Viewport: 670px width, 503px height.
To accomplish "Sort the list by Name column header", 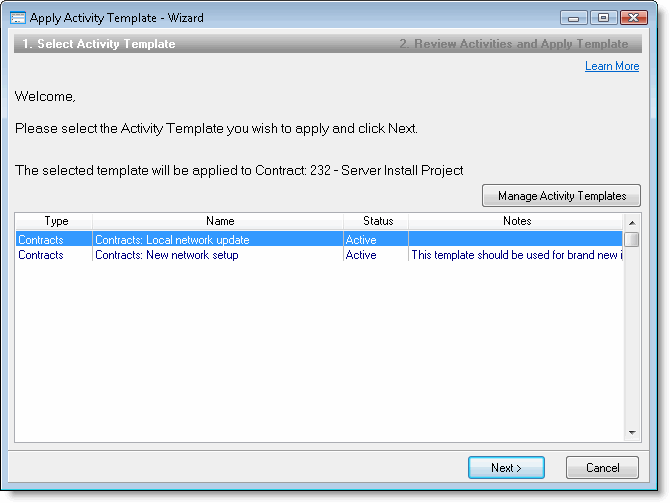I will (219, 221).
